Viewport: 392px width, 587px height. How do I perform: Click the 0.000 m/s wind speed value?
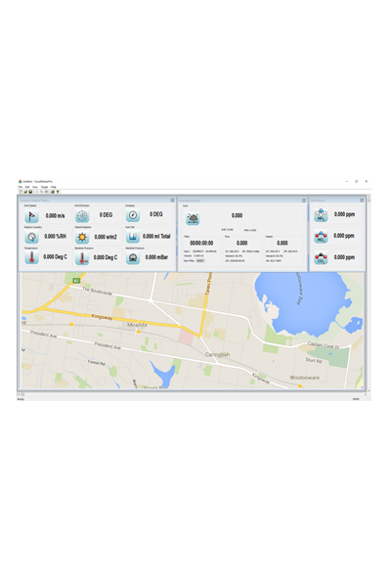coord(56,216)
